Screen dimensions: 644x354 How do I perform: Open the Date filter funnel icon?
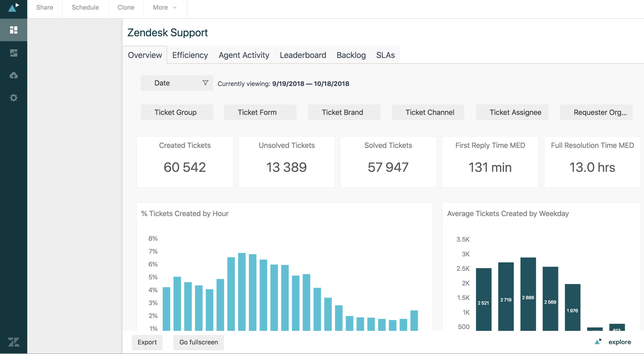pos(205,83)
